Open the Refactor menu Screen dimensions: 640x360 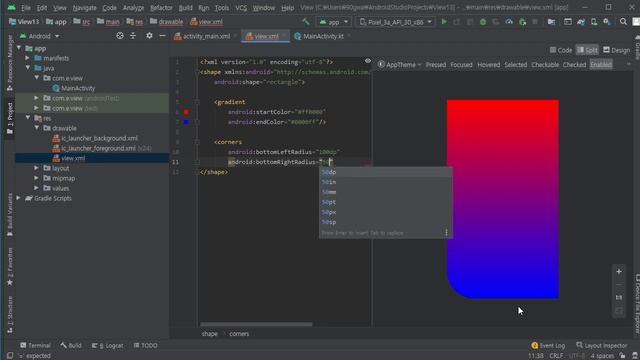point(161,8)
